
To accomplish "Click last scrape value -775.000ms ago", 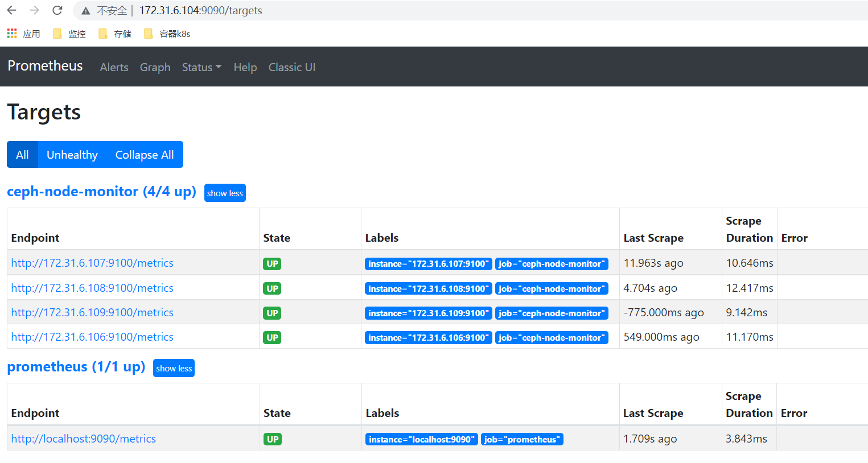I will (x=664, y=312).
